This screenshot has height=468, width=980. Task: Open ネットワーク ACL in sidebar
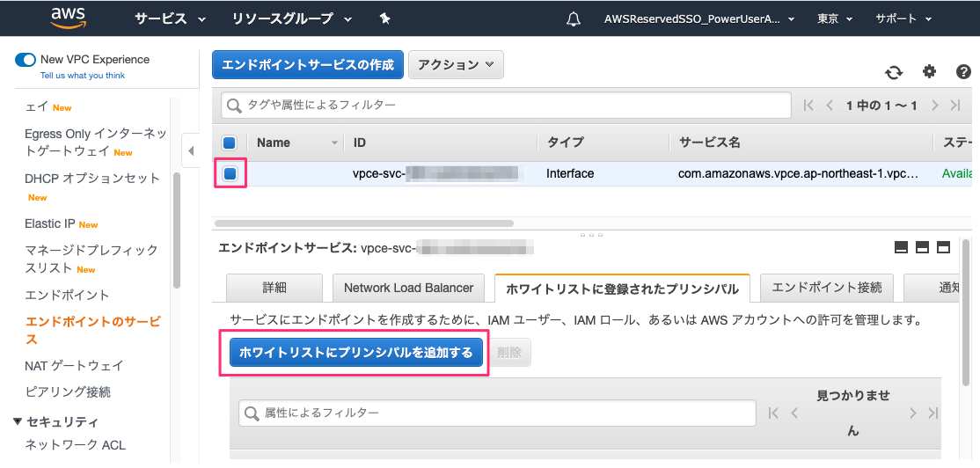[x=75, y=445]
